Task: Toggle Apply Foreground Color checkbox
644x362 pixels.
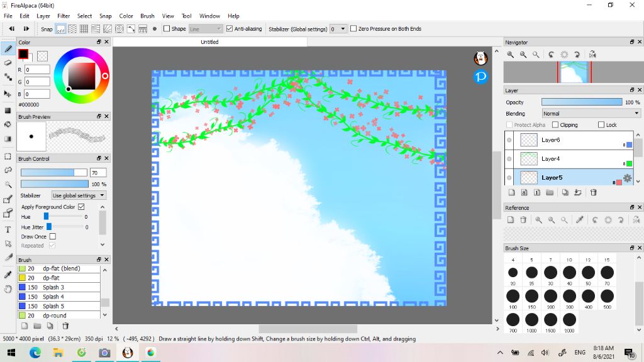Action: (81, 207)
